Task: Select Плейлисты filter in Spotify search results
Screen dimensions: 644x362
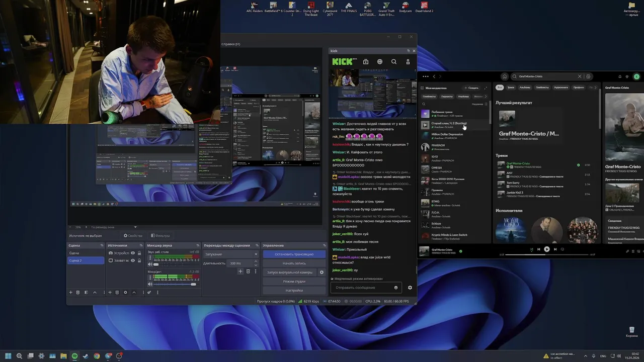Action: coord(542,87)
